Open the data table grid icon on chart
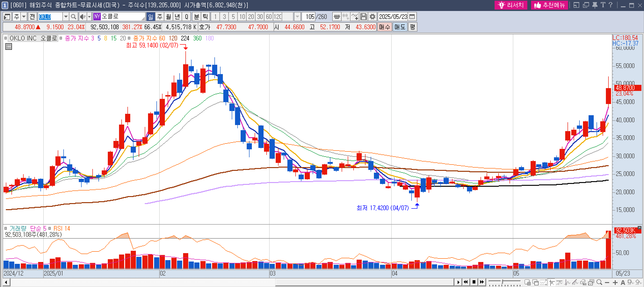The width and height of the screenshot is (644, 287). pyautogui.click(x=8, y=47)
